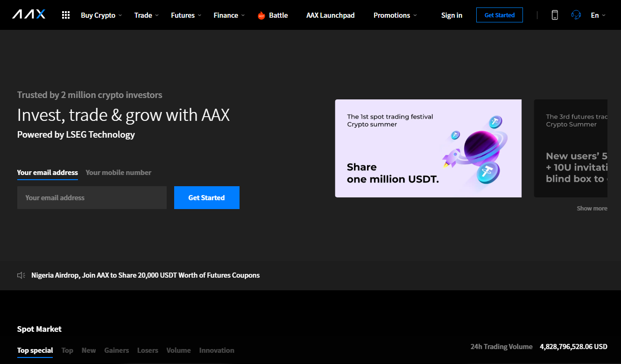Click the 24h Trading Volume label

(x=501, y=347)
